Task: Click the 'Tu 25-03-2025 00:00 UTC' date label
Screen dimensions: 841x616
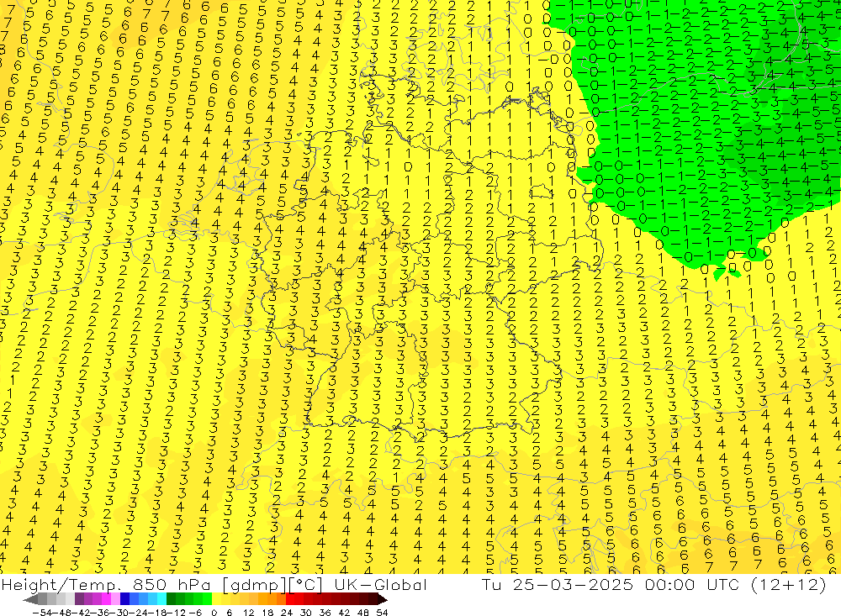Action: coord(612,584)
